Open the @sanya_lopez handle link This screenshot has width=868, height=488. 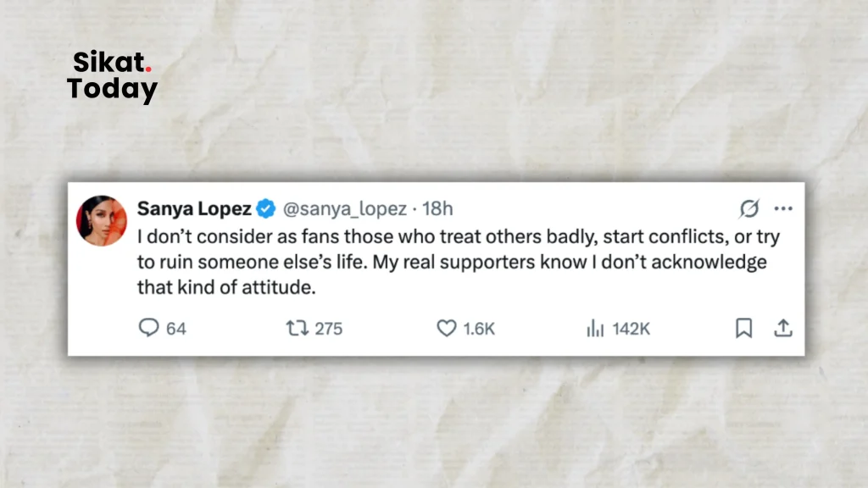(345, 208)
